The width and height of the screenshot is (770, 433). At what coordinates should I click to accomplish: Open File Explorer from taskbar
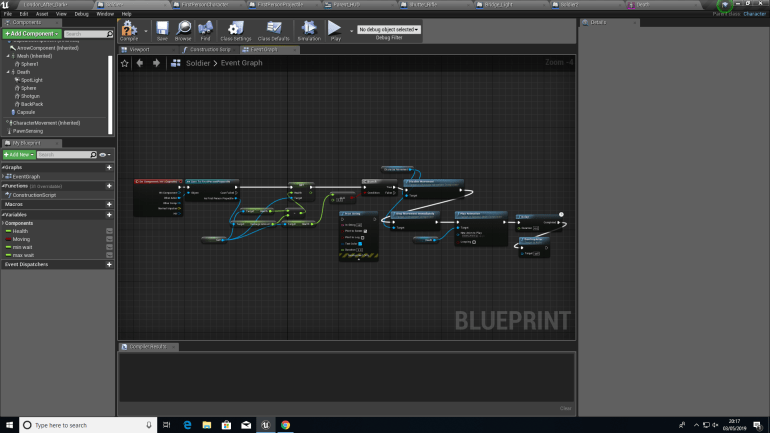(207, 425)
